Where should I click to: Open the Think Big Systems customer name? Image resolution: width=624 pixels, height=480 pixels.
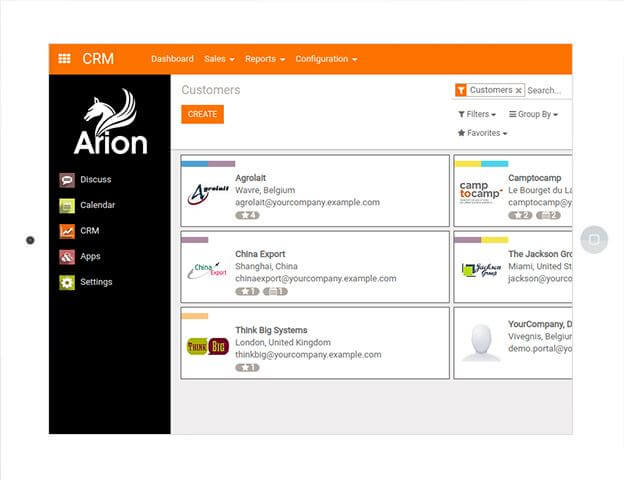point(271,330)
